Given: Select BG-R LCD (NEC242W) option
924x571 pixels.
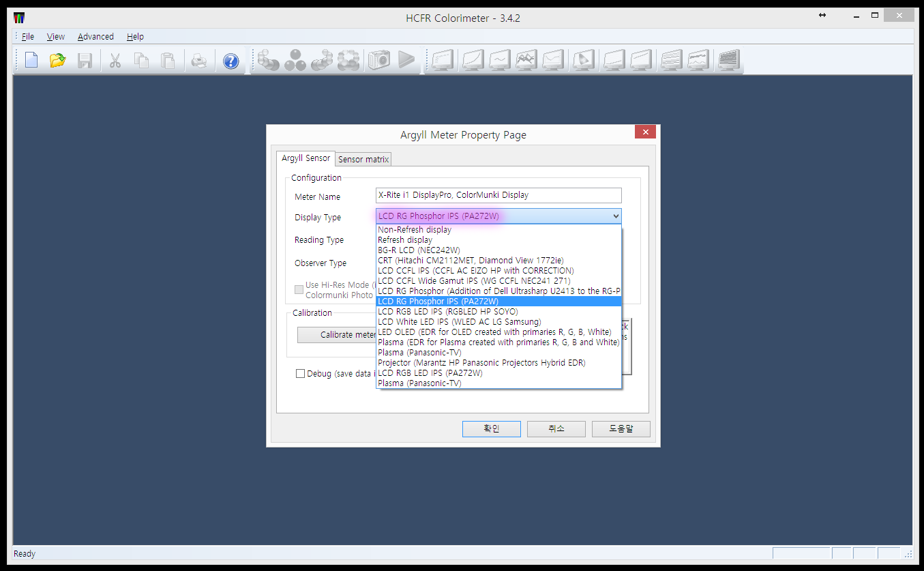Looking at the screenshot, I should tap(498, 250).
